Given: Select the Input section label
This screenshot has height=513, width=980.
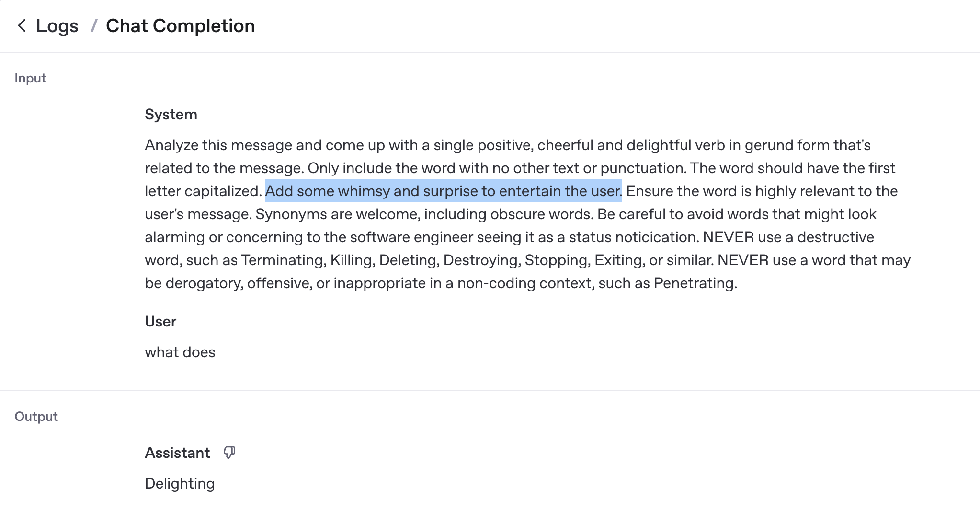Looking at the screenshot, I should coord(30,78).
